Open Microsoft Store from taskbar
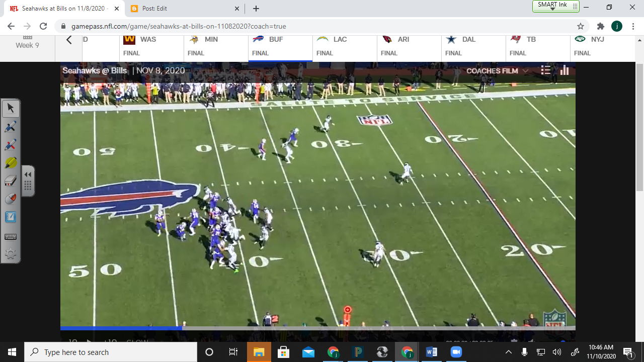Viewport: 644px width, 362px height. (283, 352)
